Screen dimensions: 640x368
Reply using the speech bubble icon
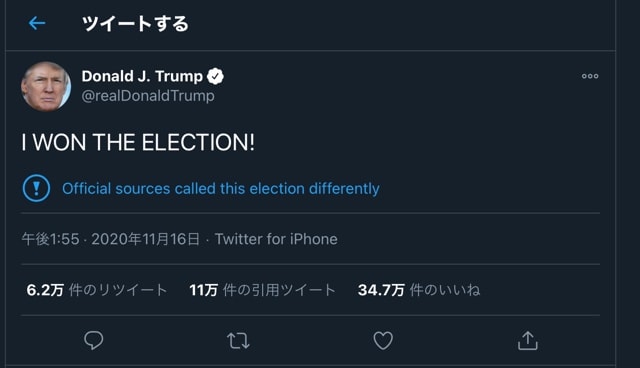click(x=93, y=340)
